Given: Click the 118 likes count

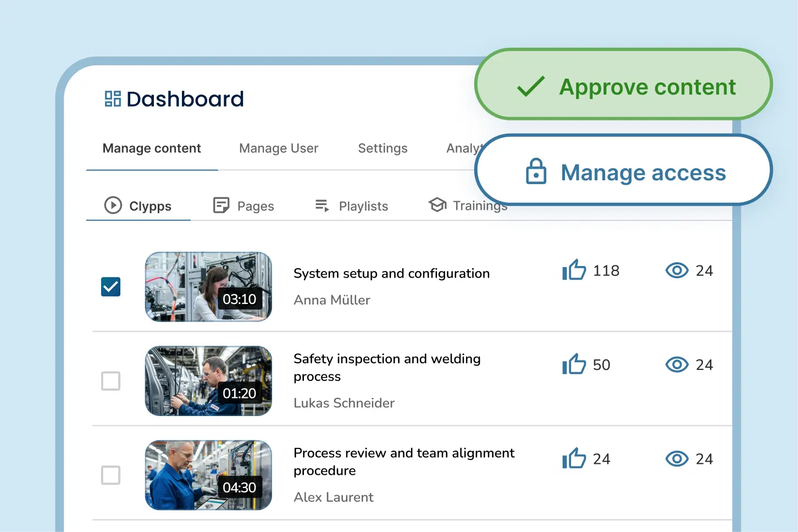Looking at the screenshot, I should [x=606, y=270].
